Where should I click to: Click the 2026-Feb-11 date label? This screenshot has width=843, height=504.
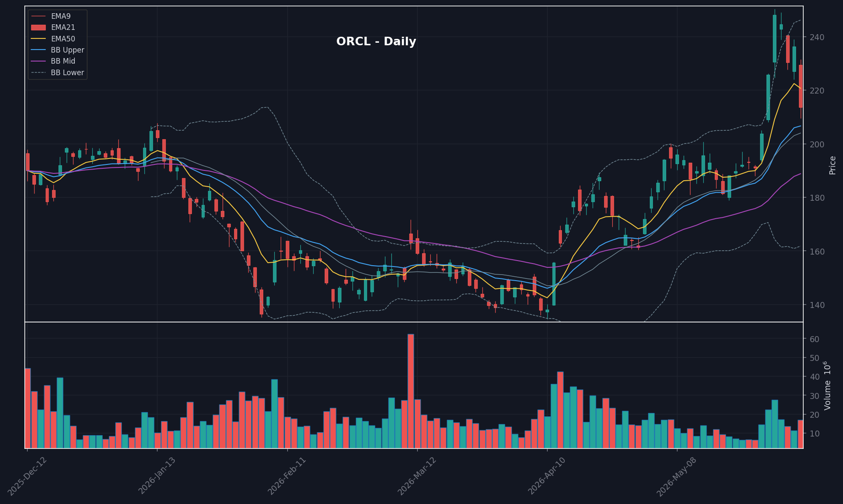pyautogui.click(x=288, y=476)
